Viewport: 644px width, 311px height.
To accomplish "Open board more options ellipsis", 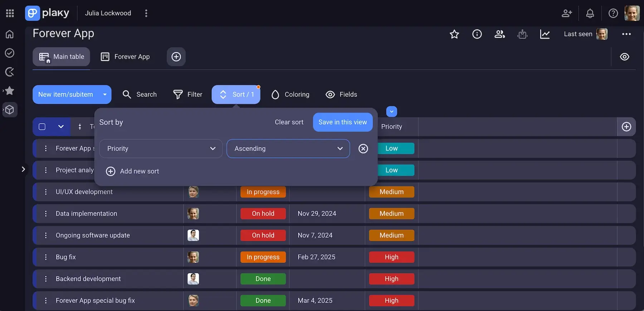I will [626, 34].
